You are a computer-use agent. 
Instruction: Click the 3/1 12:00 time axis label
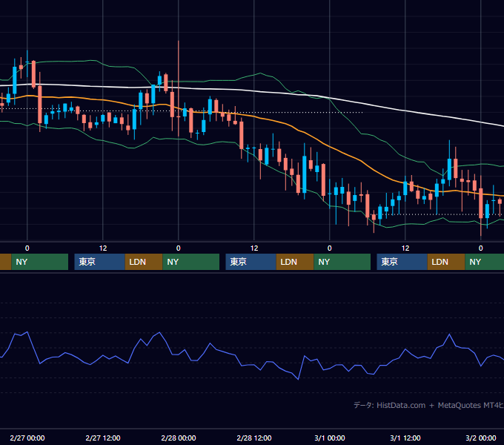click(x=405, y=438)
